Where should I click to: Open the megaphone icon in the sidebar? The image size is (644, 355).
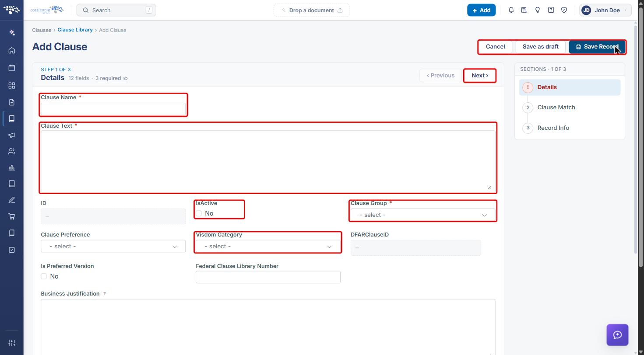12,135
